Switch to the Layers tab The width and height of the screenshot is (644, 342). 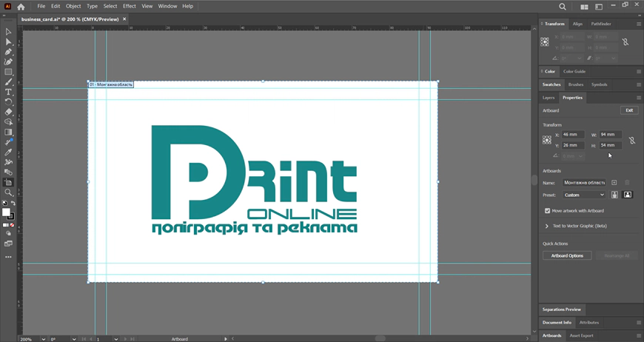point(549,98)
